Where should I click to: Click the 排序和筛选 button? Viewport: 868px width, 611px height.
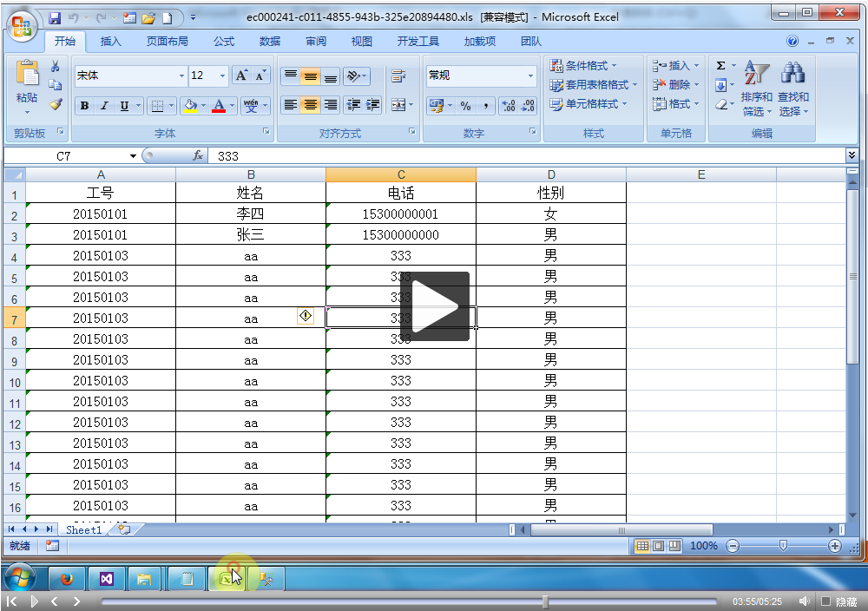(756, 90)
